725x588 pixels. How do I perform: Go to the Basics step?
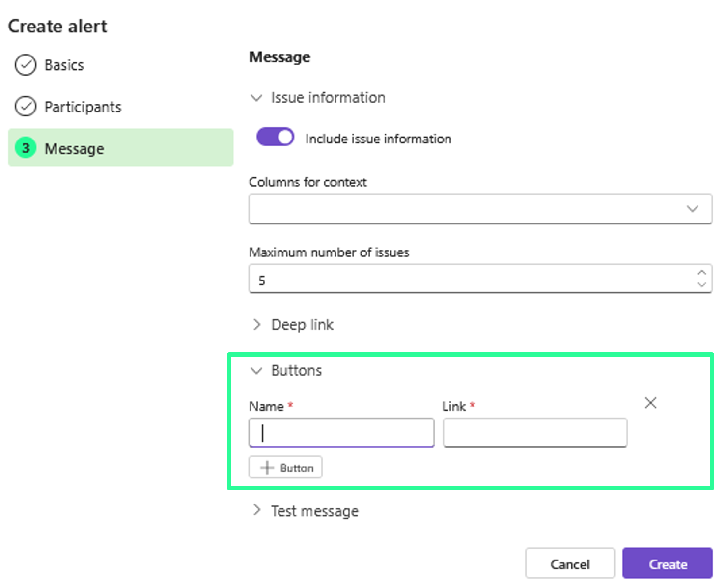click(64, 65)
